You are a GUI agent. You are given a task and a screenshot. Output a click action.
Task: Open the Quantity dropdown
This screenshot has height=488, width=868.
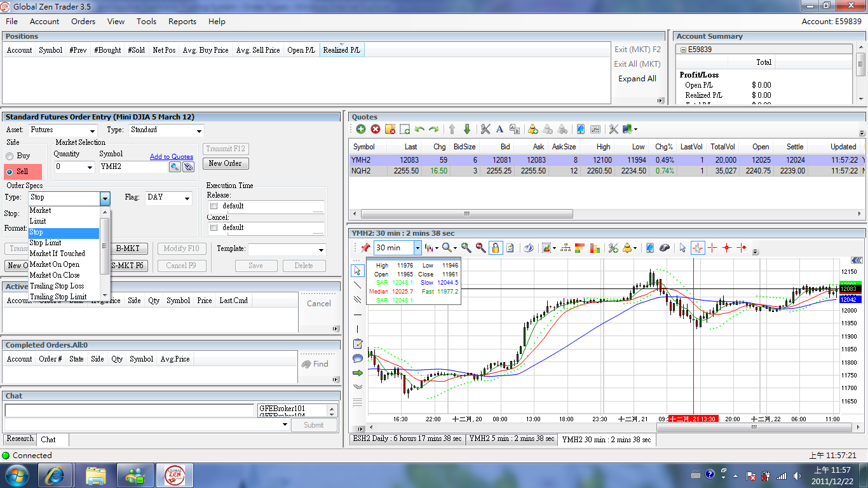90,168
